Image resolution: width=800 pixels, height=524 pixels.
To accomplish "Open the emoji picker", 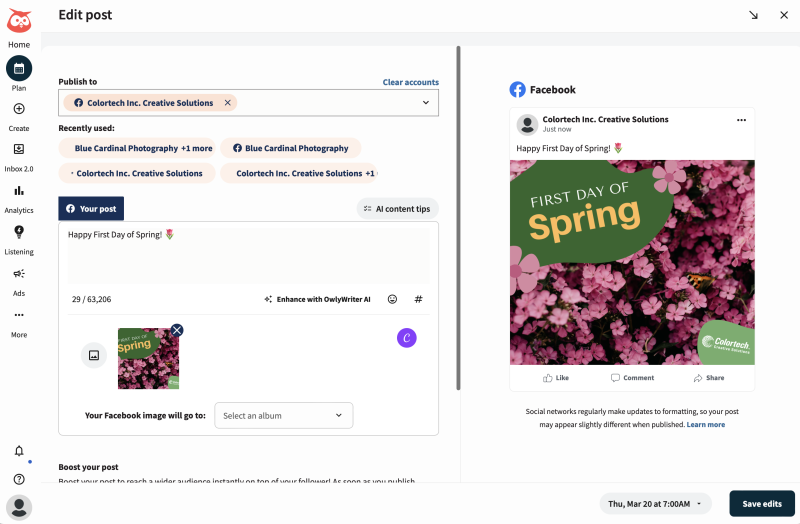I will (x=392, y=299).
